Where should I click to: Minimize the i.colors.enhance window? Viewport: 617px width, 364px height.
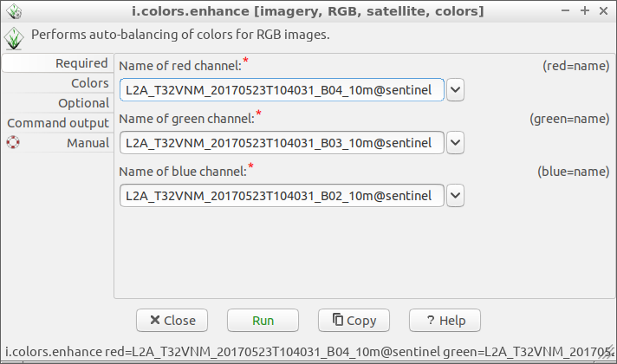pos(566,10)
